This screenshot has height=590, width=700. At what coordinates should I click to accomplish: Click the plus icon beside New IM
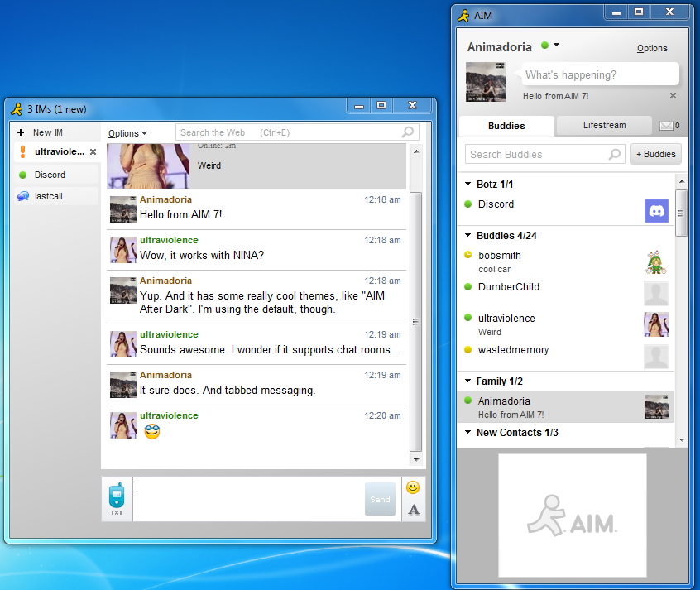pos(21,132)
